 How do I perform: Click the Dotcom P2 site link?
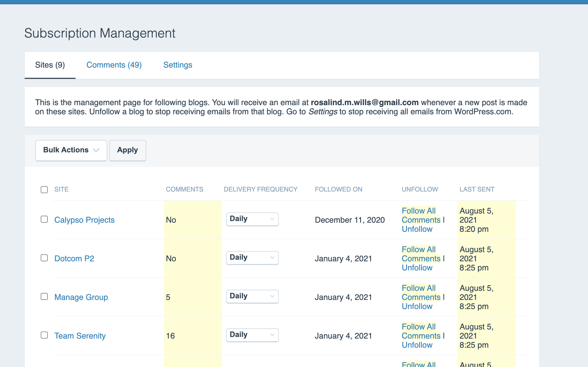(74, 259)
